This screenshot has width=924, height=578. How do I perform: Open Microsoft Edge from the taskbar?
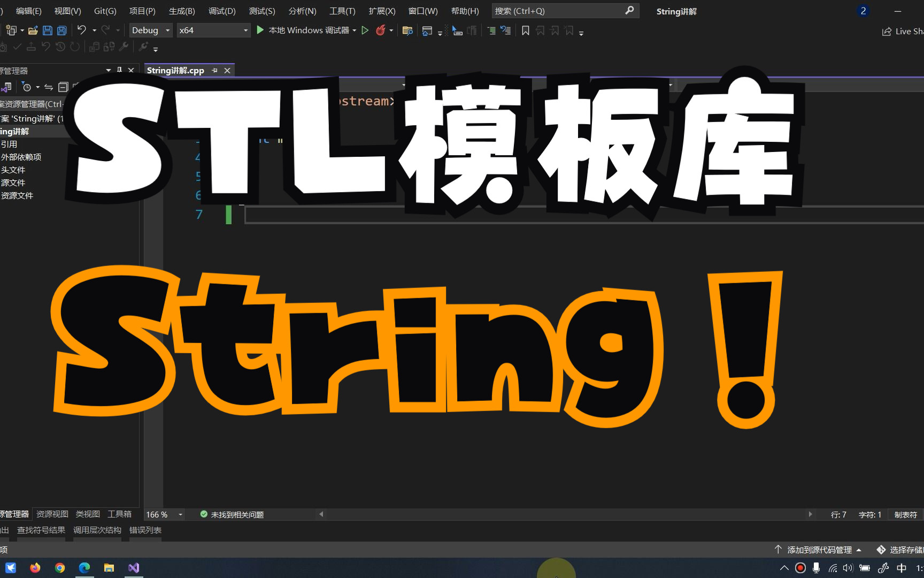click(x=84, y=568)
